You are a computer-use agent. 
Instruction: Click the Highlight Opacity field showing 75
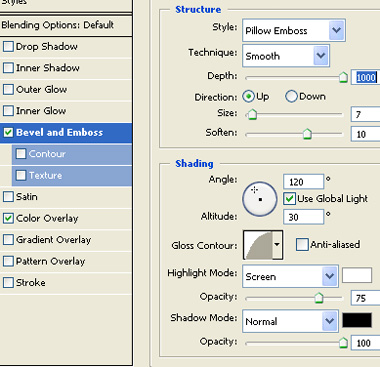pos(366,298)
